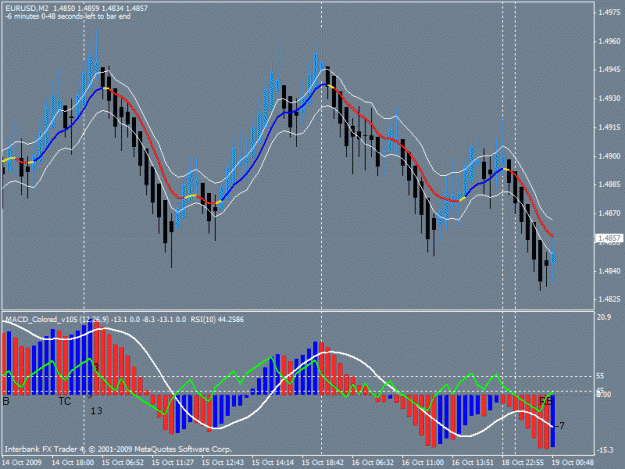
Task: Select the 1.4975 price axis label
Action: tap(609, 12)
